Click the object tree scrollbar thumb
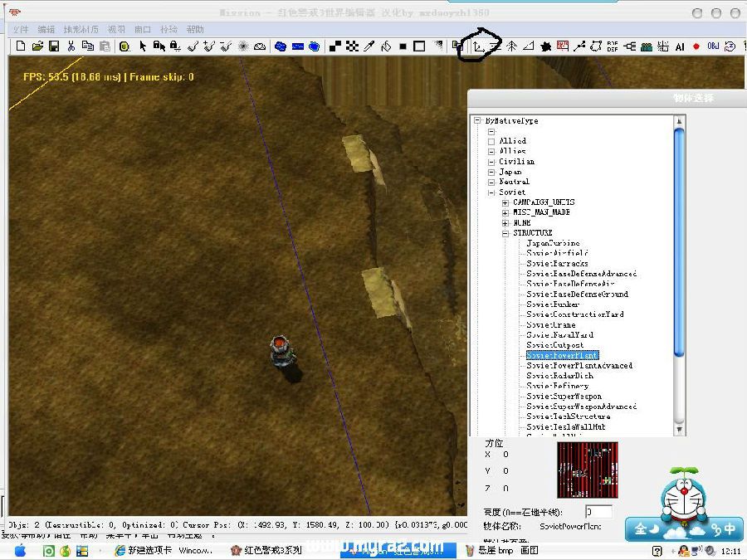 tap(679, 241)
